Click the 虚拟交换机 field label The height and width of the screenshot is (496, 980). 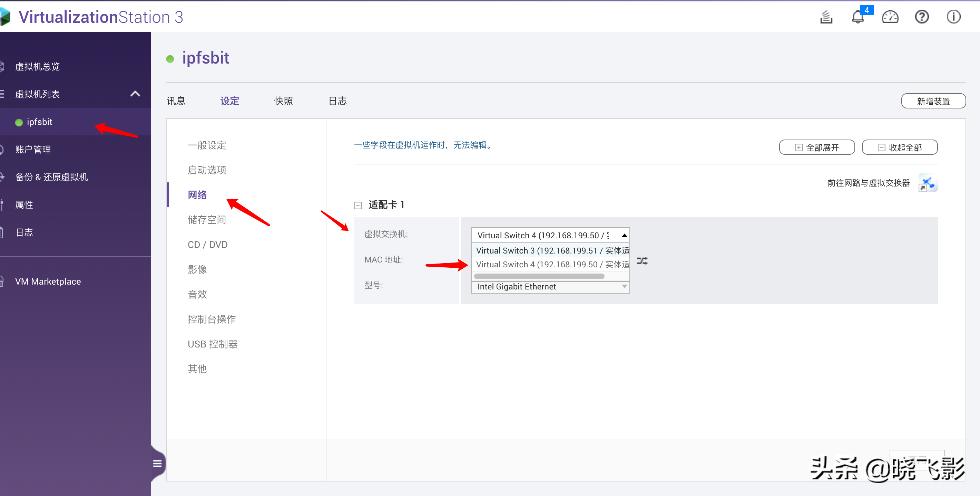coord(386,234)
